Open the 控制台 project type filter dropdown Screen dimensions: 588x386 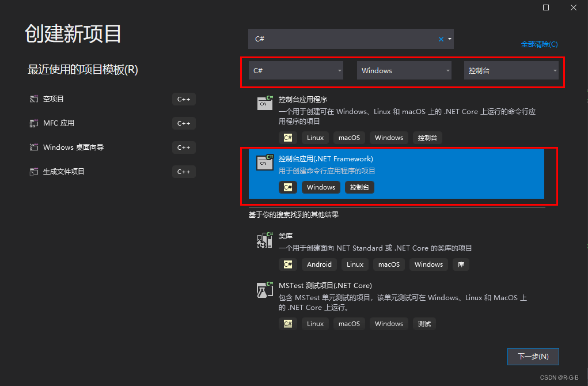click(511, 70)
